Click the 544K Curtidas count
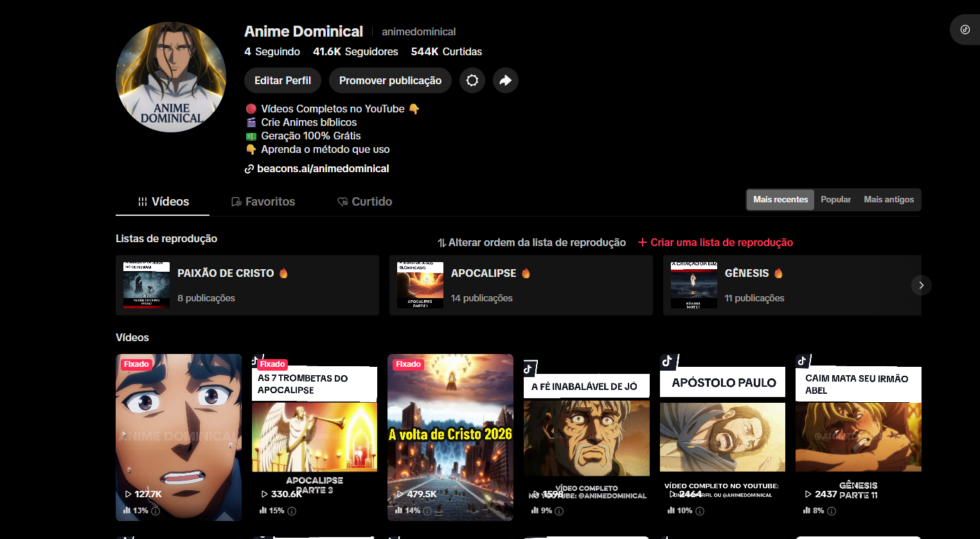 (x=447, y=51)
